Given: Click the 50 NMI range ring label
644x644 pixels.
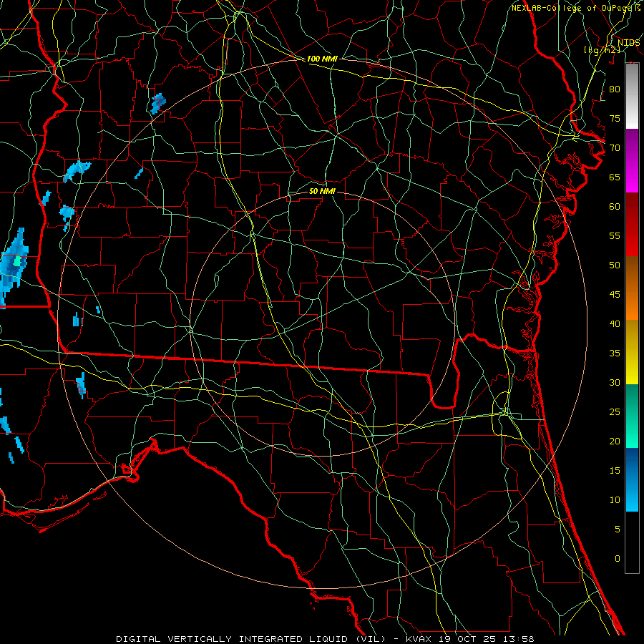Looking at the screenshot, I should 322,191.
